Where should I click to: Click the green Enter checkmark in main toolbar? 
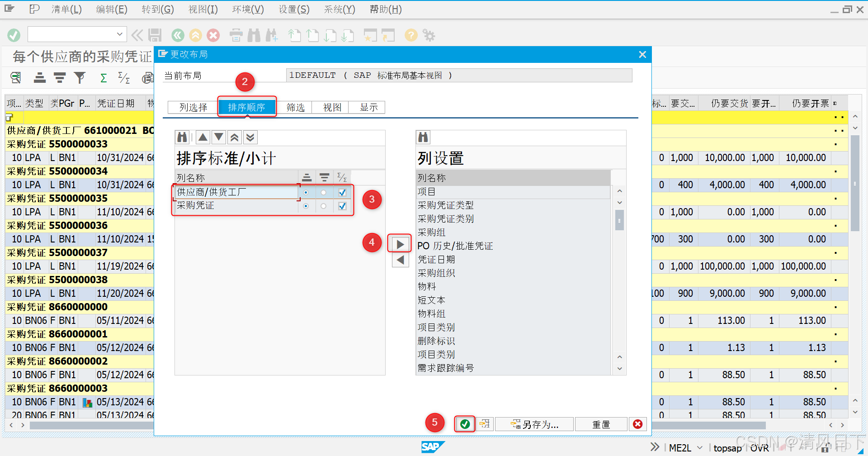(14, 35)
